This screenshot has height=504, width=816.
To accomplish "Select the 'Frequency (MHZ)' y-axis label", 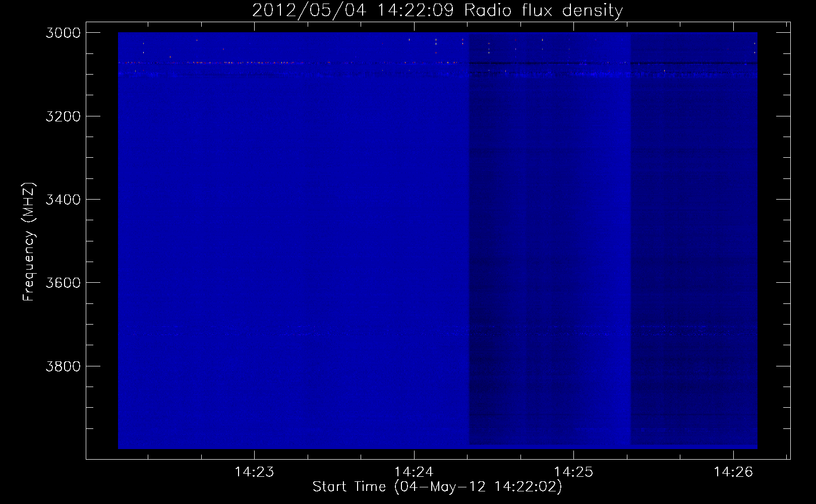I will [x=29, y=242].
